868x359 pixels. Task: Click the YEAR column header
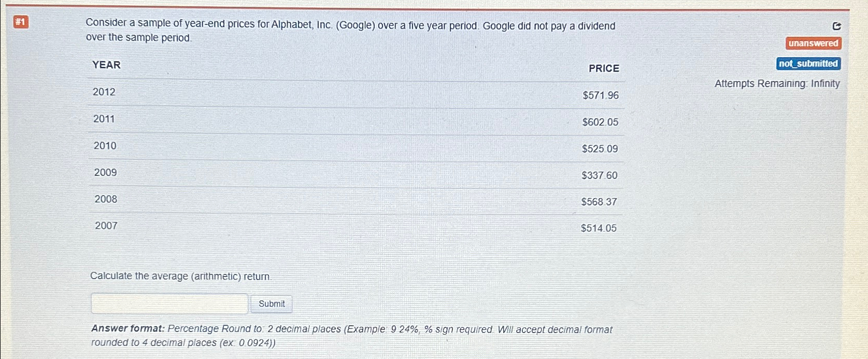106,65
